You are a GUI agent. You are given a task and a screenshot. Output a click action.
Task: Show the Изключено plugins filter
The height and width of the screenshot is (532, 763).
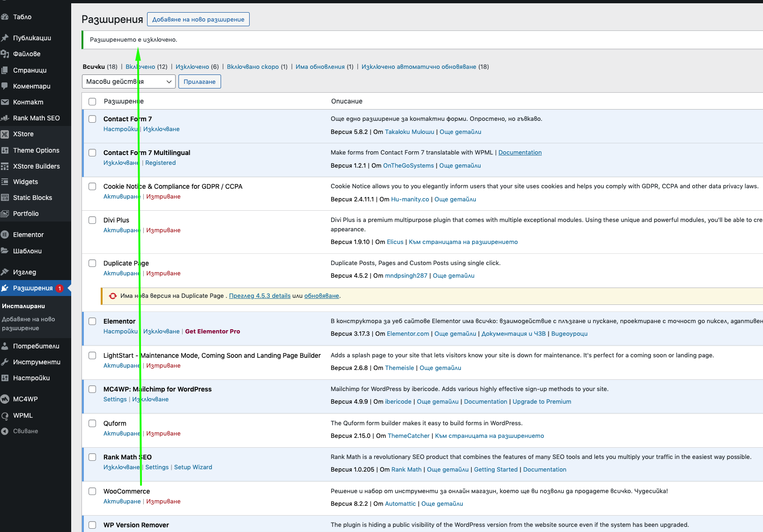tap(192, 67)
